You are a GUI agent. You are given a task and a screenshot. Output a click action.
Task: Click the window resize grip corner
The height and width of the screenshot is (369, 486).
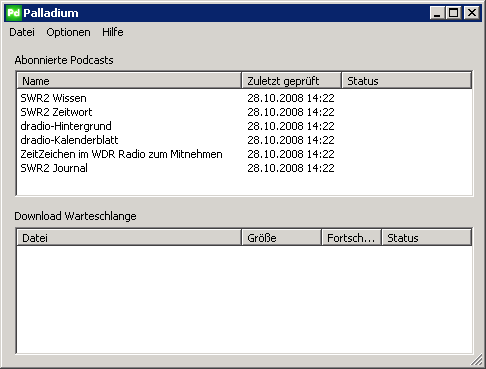click(477, 360)
